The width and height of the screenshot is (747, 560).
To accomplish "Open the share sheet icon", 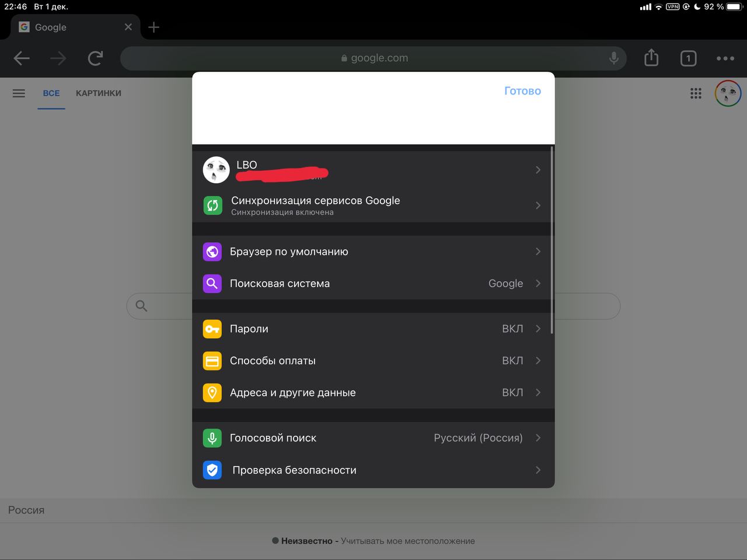I will (651, 57).
